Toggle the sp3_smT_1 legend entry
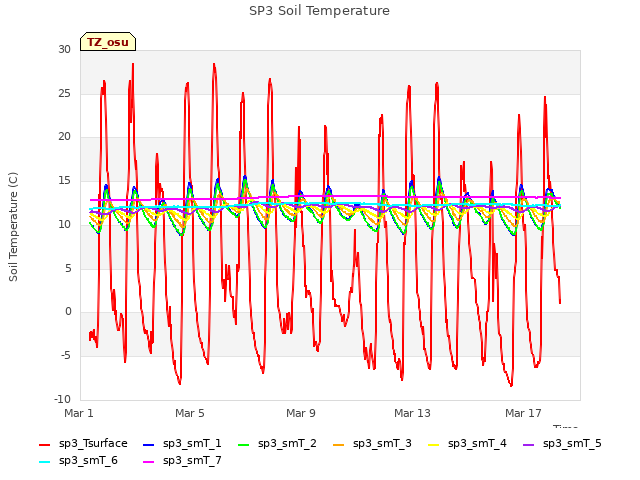Image resolution: width=640 pixels, height=480 pixels. pos(182,444)
